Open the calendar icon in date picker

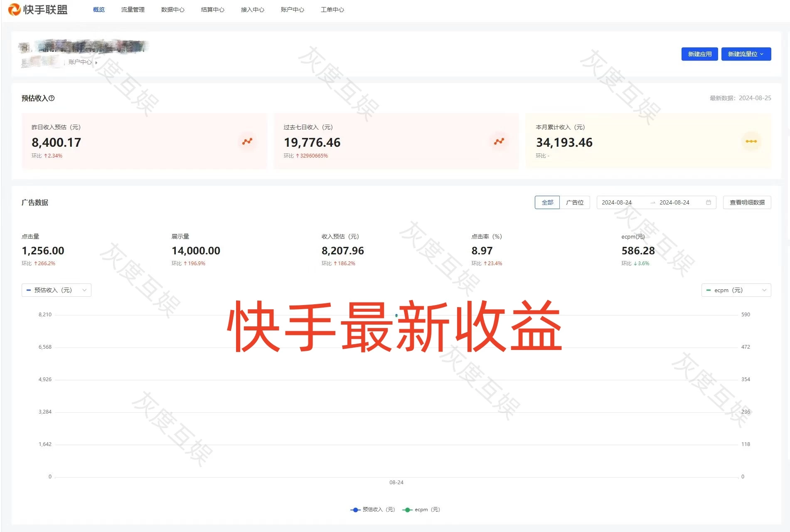(x=709, y=202)
